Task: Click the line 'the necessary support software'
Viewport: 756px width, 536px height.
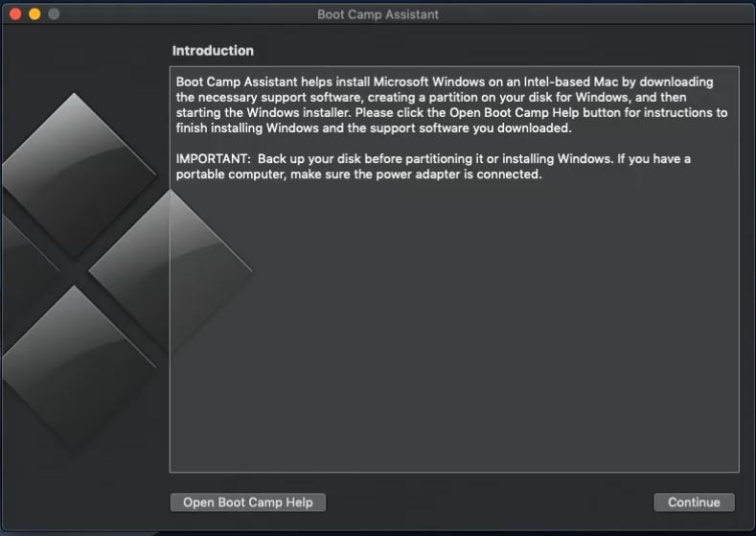Action: pos(430,97)
